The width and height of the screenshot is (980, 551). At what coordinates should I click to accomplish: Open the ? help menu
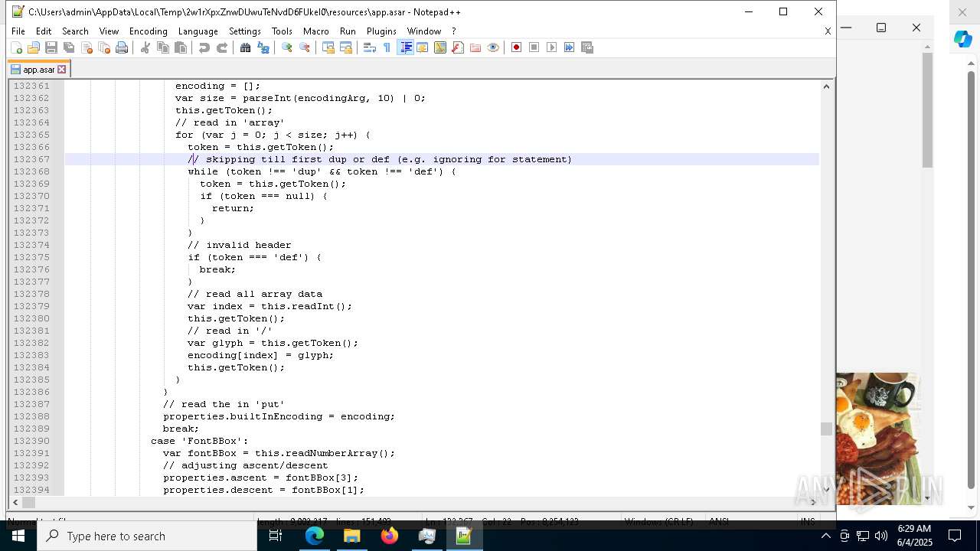pyautogui.click(x=454, y=31)
